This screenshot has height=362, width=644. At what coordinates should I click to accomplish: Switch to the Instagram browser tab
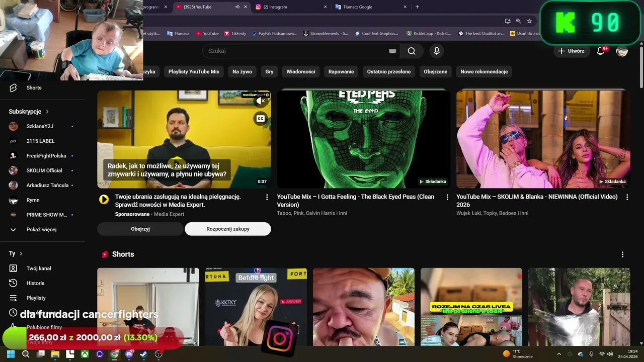pos(290,7)
